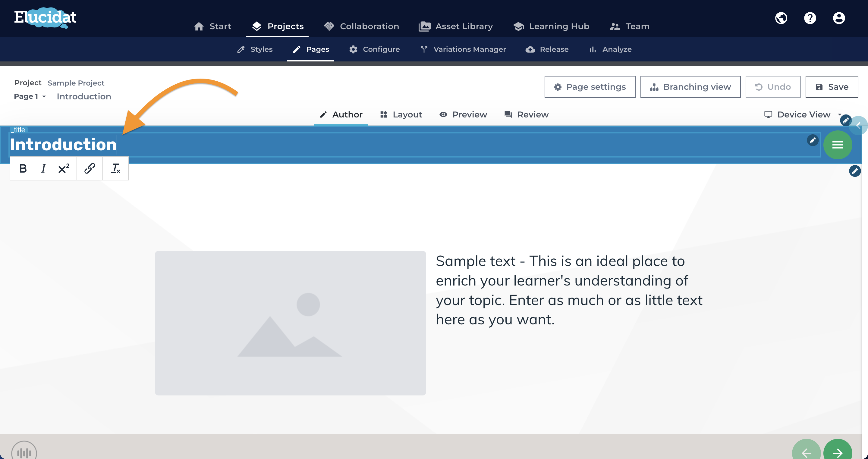868x459 pixels.
Task: Open the globe language icon
Action: [x=781, y=18]
